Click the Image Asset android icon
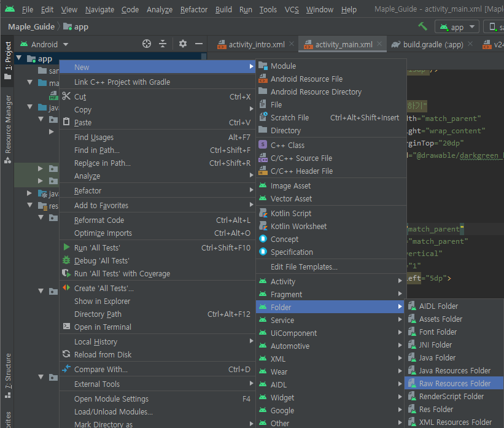Viewport: 504px width, 428px height. point(263,185)
